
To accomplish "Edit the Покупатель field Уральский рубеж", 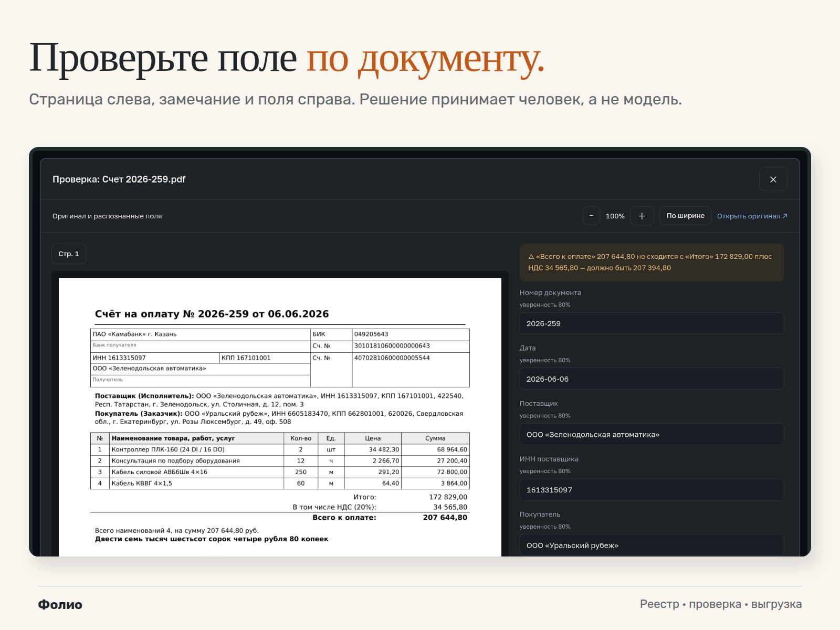I will pyautogui.click(x=652, y=545).
